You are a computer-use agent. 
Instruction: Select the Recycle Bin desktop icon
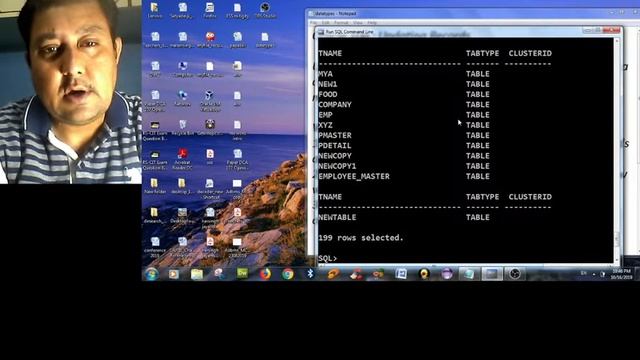182,128
